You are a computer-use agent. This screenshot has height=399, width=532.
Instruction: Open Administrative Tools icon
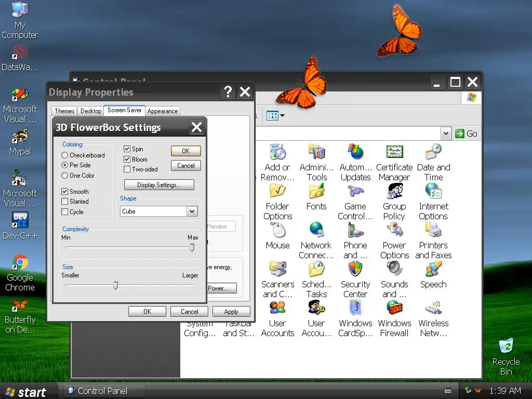point(316,151)
